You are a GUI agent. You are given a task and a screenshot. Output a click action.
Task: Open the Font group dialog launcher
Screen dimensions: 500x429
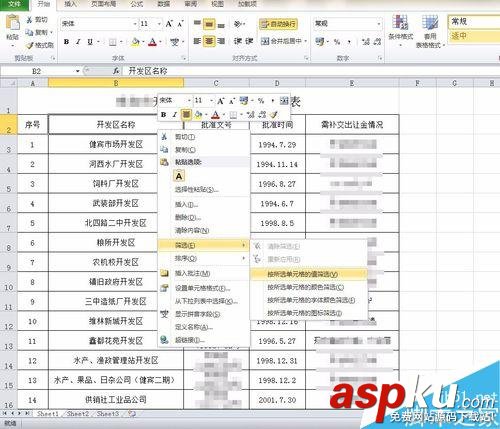(183, 59)
